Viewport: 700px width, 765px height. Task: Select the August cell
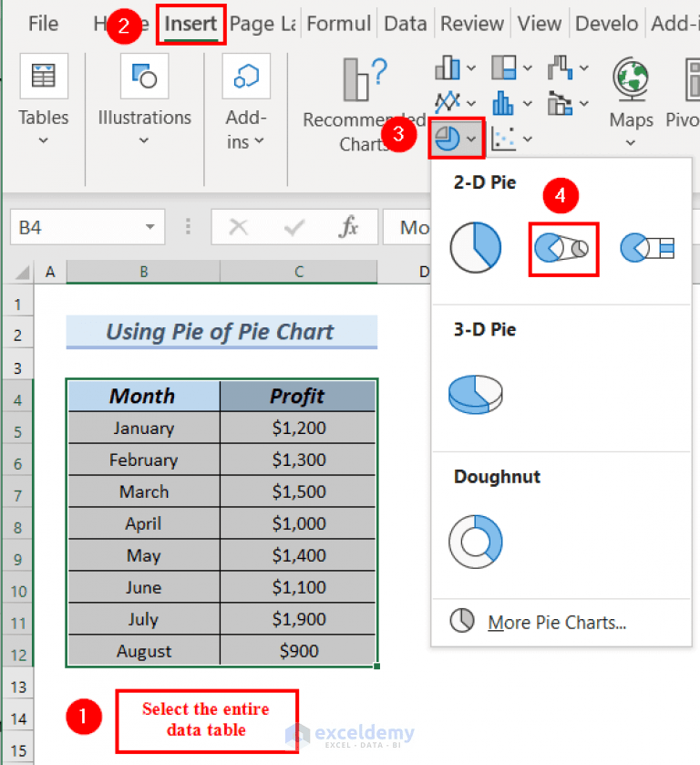point(143,651)
